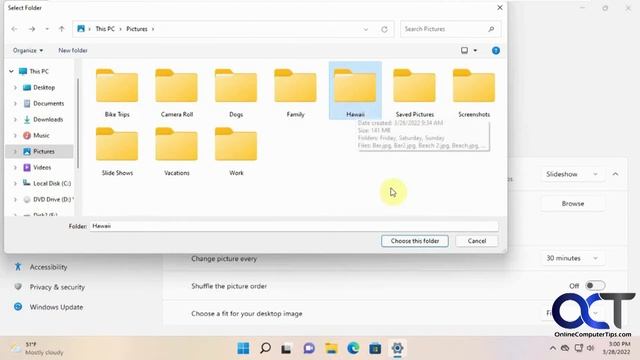Collapse the This PC tree node

(x=11, y=71)
